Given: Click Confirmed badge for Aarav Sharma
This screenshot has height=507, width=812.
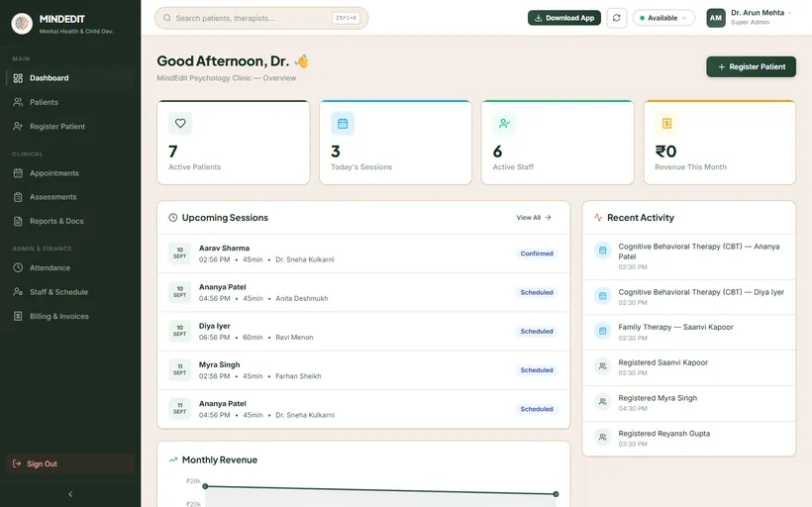Looking at the screenshot, I should [x=537, y=253].
